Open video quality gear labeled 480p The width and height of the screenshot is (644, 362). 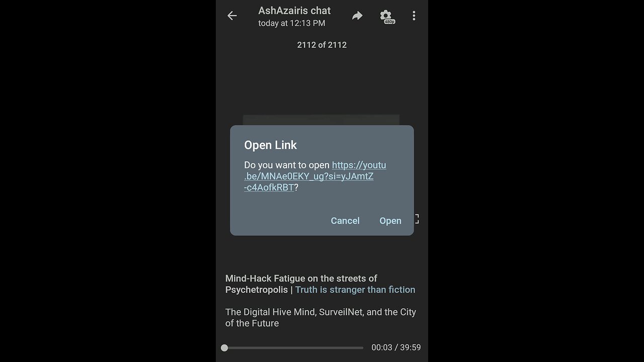[386, 17]
